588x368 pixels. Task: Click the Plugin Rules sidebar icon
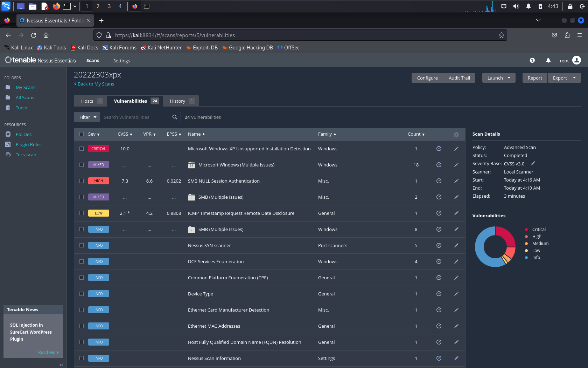[8, 144]
